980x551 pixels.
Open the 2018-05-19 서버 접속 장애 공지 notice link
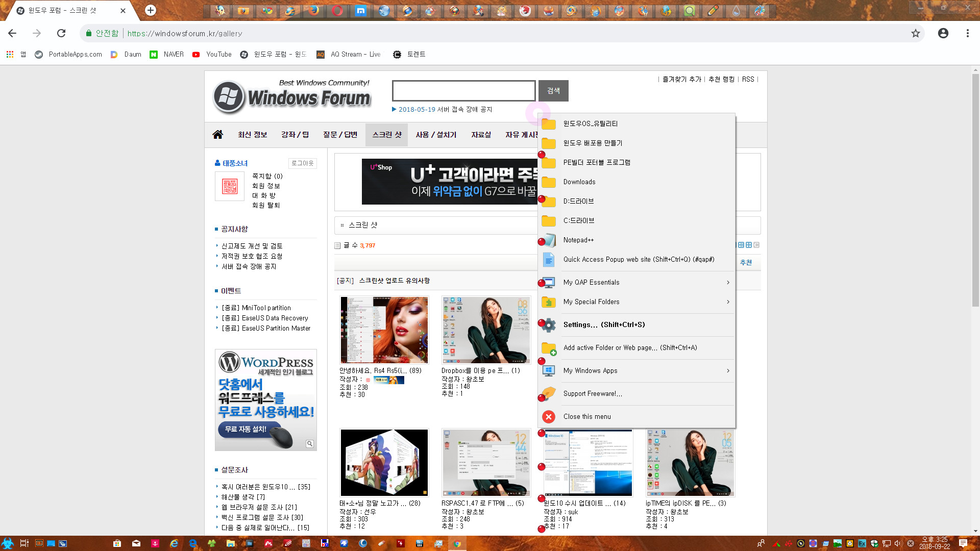[445, 109]
